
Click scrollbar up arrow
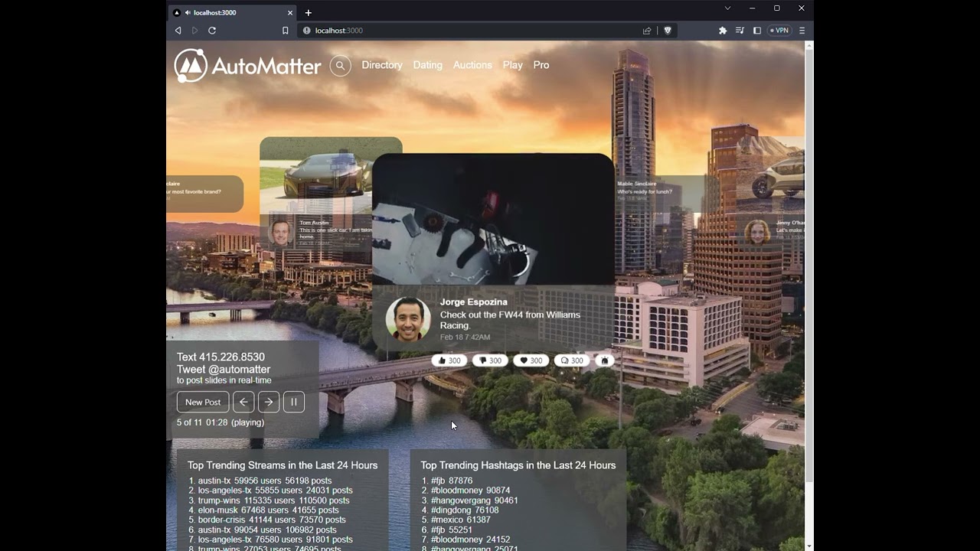pyautogui.click(x=808, y=46)
